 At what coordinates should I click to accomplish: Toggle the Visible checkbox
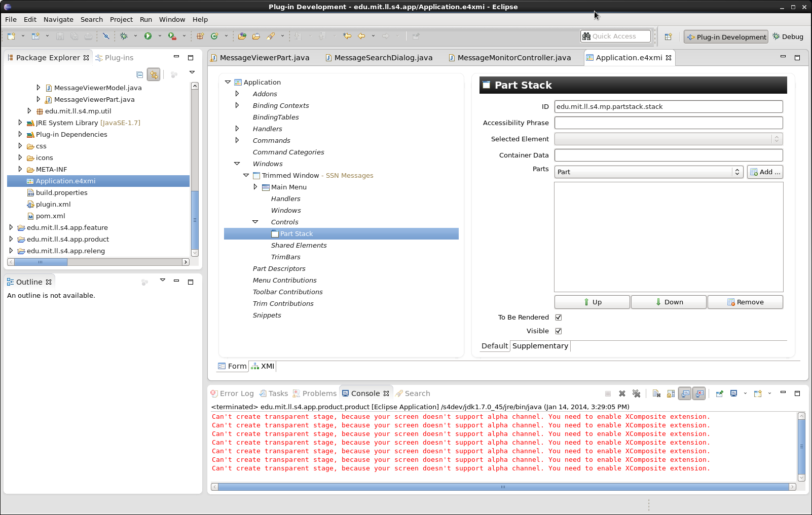pyautogui.click(x=559, y=331)
